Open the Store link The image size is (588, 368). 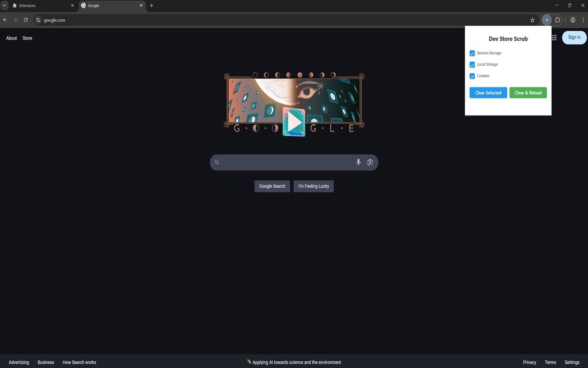(28, 38)
